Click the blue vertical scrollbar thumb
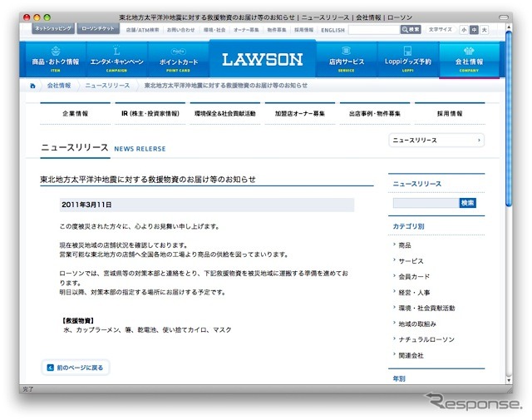The image size is (532, 420). pyautogui.click(x=508, y=119)
